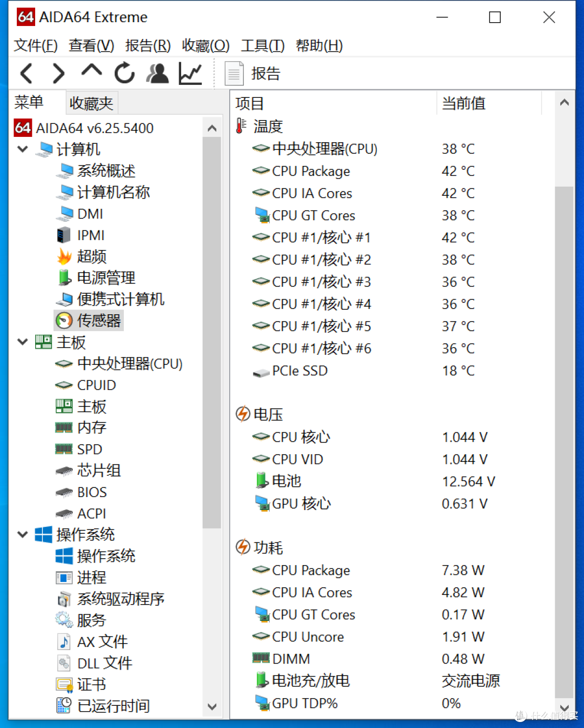Select 计算机名称 in the tree

coord(114,192)
